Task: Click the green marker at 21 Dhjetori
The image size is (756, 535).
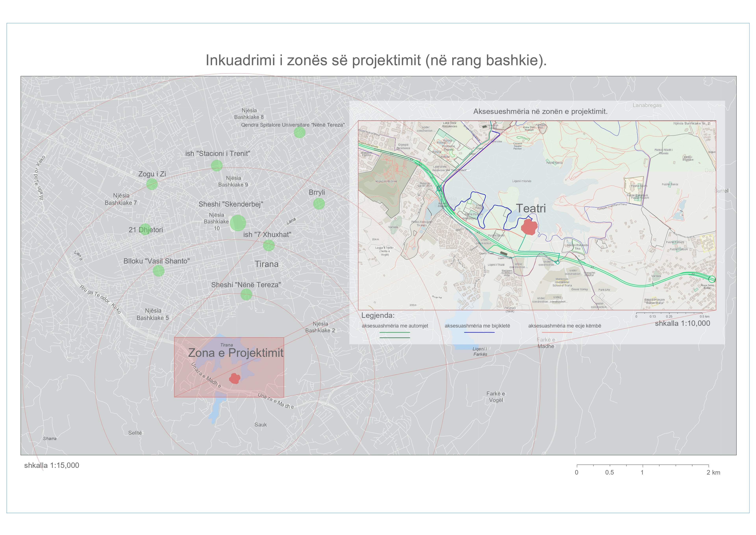Action: point(145,229)
